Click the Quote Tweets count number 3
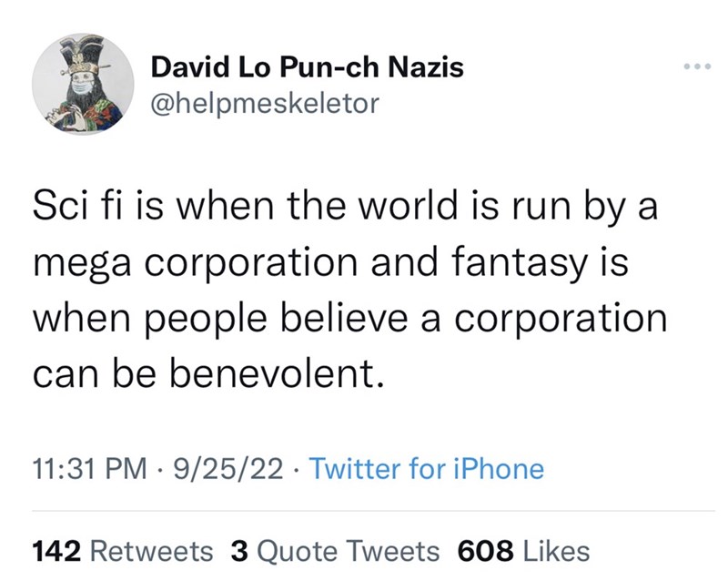Image resolution: width=728 pixels, height=581 pixels. pyautogui.click(x=239, y=550)
